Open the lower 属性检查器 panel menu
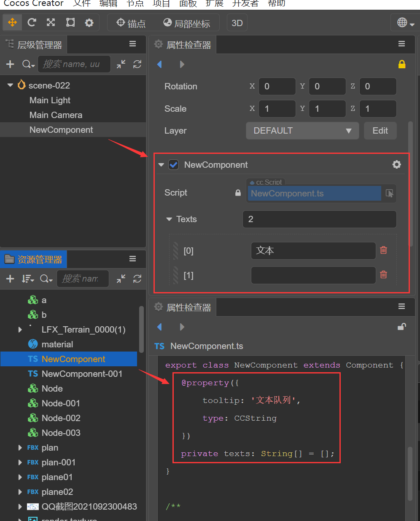The image size is (420, 521). pyautogui.click(x=401, y=306)
